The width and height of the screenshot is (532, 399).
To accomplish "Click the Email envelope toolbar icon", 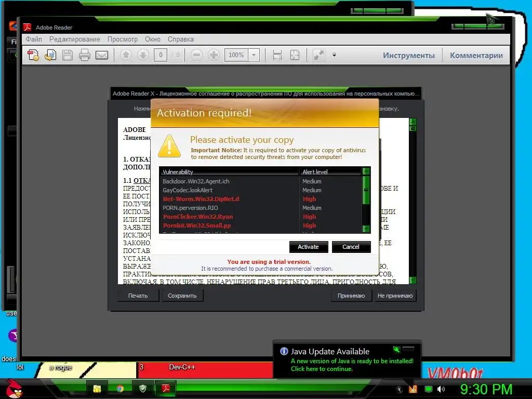I will click(x=102, y=55).
